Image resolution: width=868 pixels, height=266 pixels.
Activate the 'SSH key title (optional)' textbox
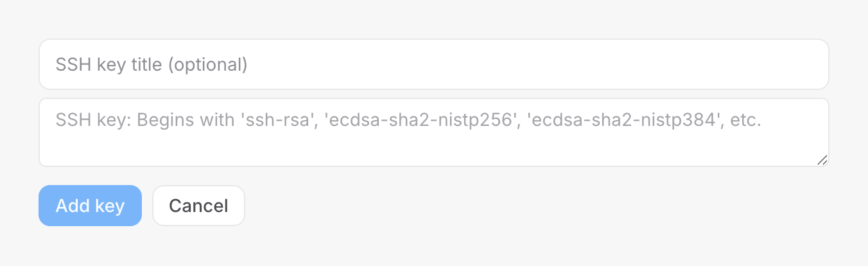coord(433,64)
